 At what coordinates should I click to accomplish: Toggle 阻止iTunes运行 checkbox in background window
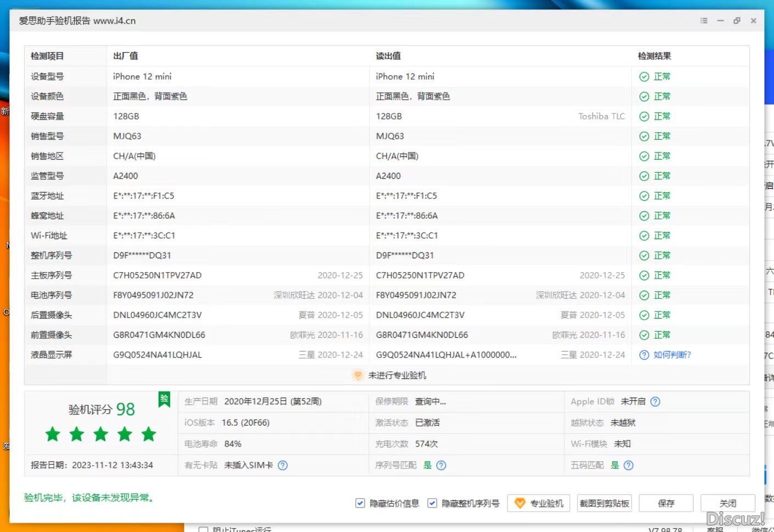click(203, 530)
